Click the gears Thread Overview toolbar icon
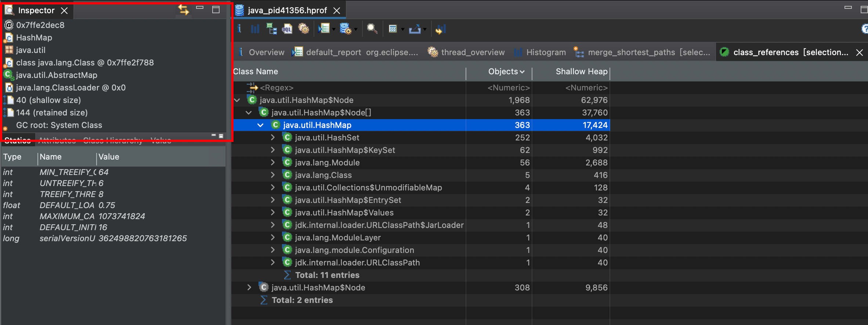 point(304,29)
